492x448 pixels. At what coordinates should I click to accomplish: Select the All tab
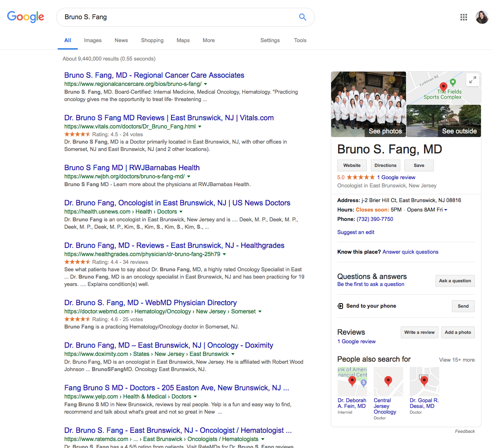tap(68, 40)
